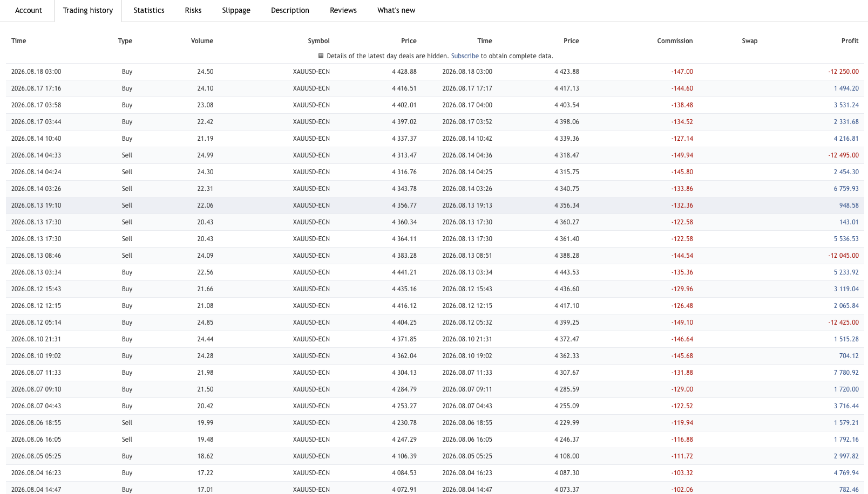Click the Type column header
This screenshot has width=868, height=494.
pyautogui.click(x=125, y=41)
